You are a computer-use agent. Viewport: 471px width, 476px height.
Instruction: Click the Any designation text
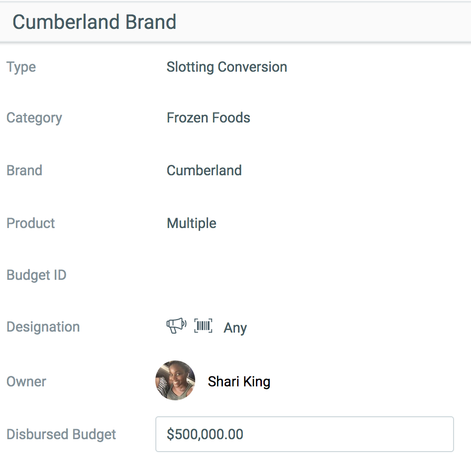(x=235, y=328)
